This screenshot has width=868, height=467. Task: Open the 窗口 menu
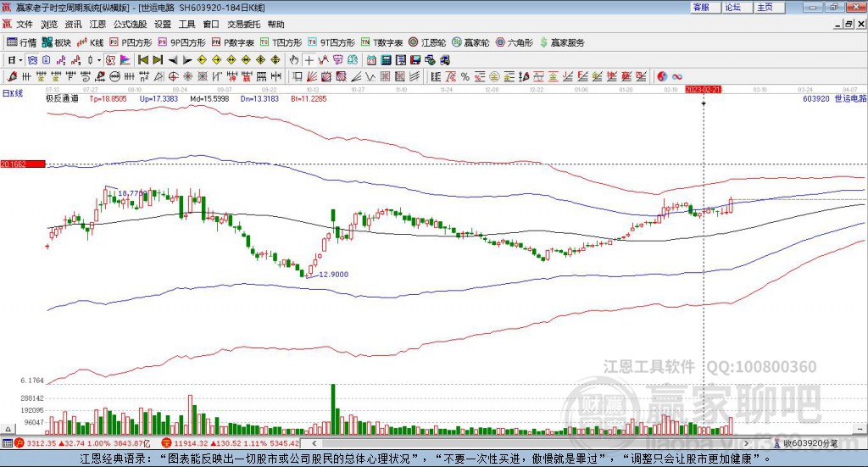point(211,25)
